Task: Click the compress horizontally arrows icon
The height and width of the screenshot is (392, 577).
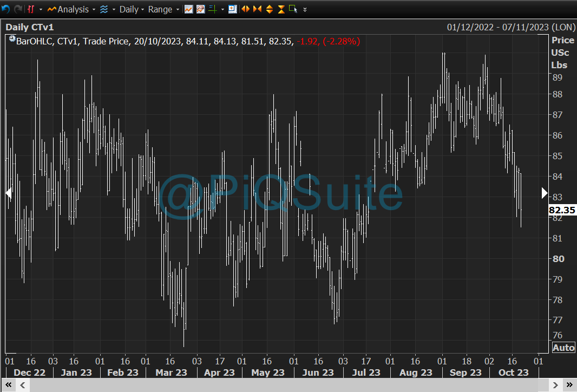Action: pos(257,9)
